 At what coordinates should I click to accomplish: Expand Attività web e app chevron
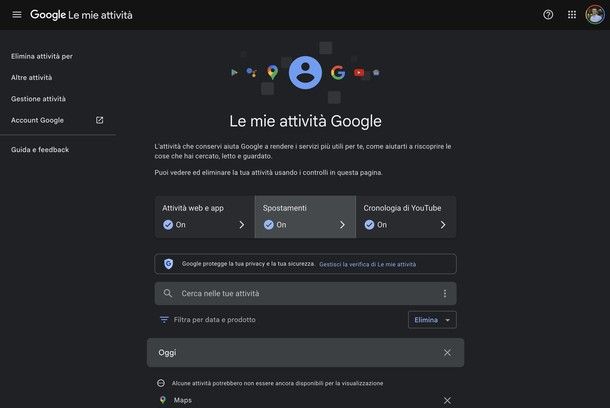click(242, 225)
